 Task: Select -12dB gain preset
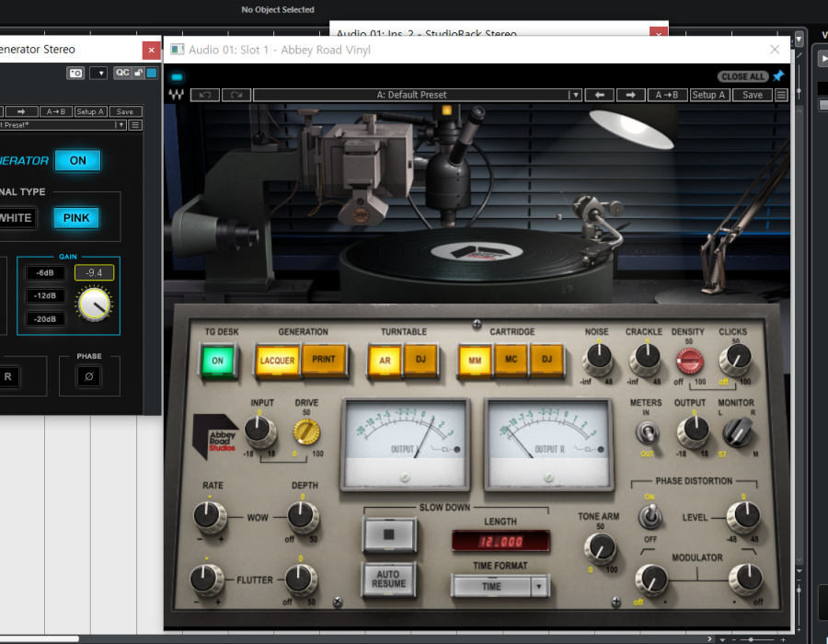point(45,295)
